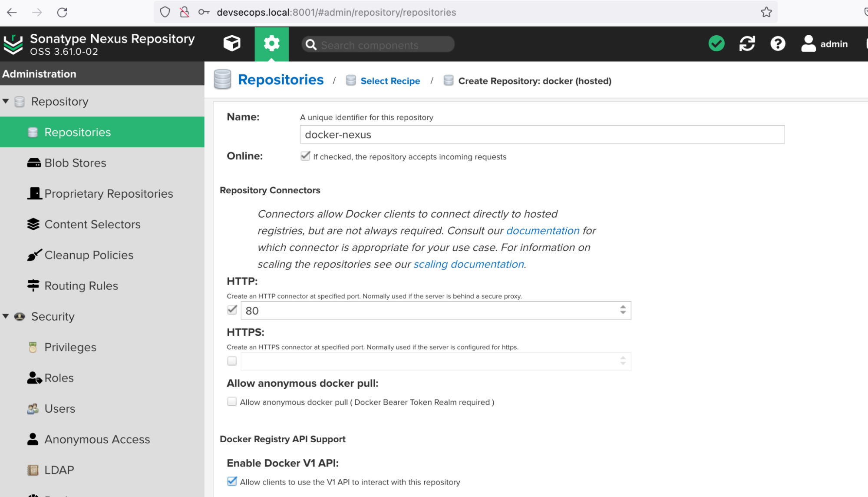Go back to Select Recipe breadcrumb
The image size is (868, 497).
390,81
